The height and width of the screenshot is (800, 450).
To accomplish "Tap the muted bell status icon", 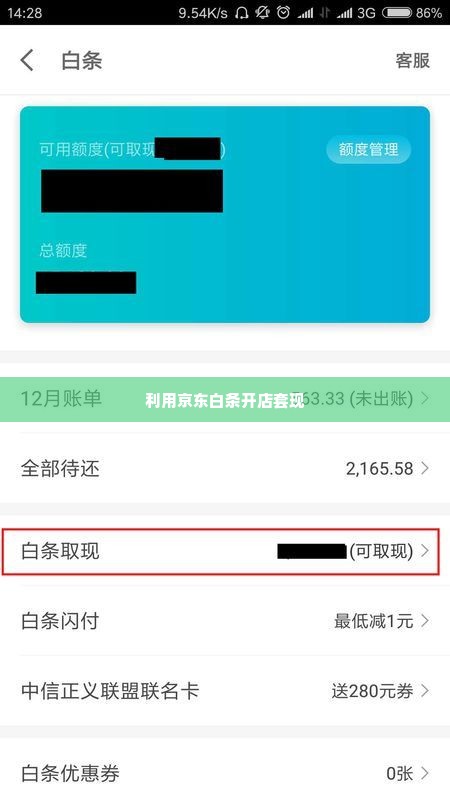I will tap(262, 12).
